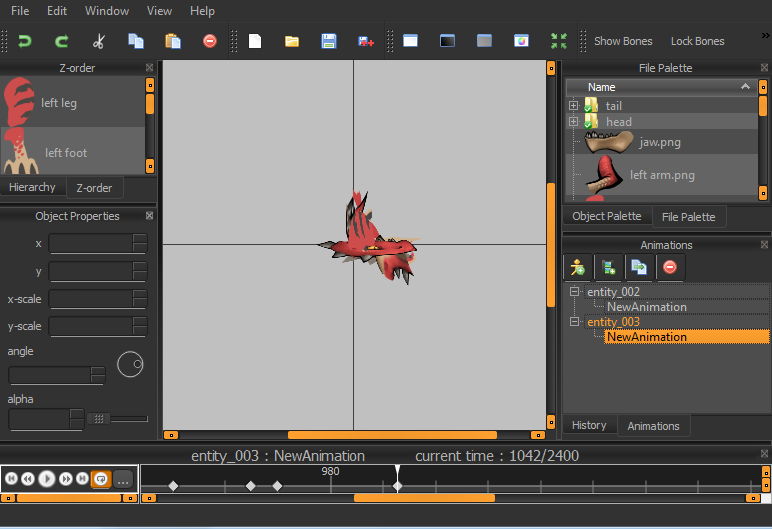The width and height of the screenshot is (772, 529).
Task: Switch to the Hierarchy tab
Action: click(32, 187)
